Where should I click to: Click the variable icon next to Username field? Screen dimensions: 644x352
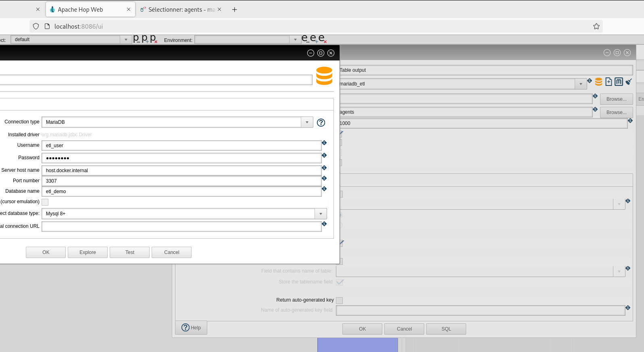(x=324, y=143)
